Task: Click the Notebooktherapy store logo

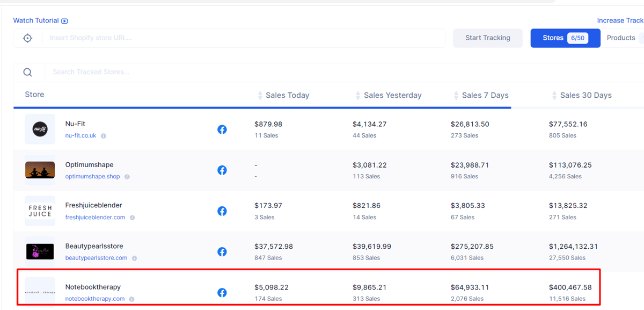Action: pyautogui.click(x=40, y=292)
